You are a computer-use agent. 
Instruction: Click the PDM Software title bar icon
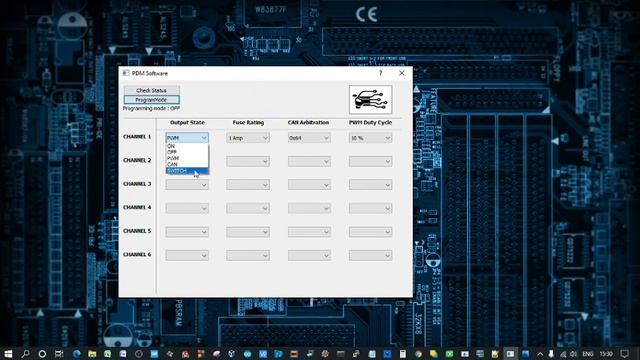point(126,73)
